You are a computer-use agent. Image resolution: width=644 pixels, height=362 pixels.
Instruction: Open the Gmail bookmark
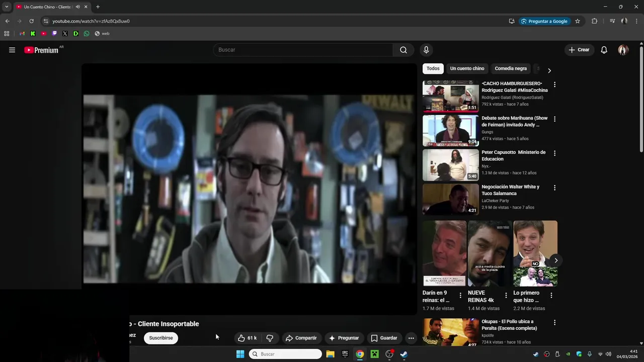click(22, 34)
